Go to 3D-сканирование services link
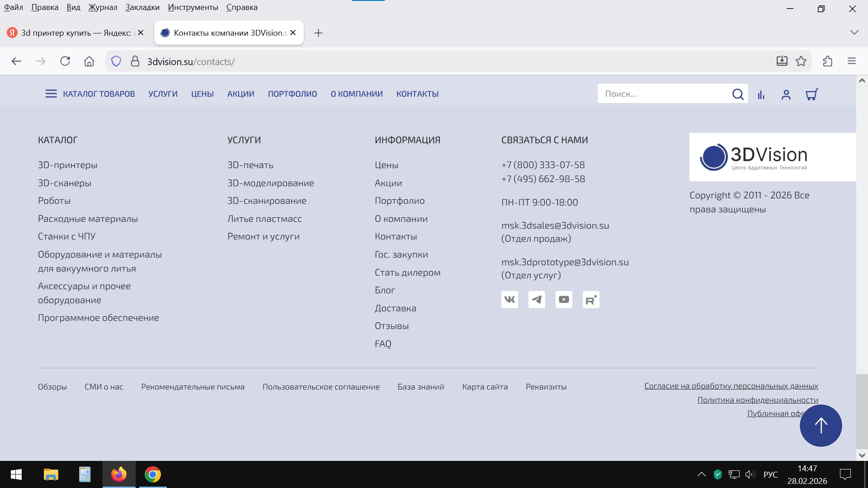The width and height of the screenshot is (868, 488). [x=267, y=201]
